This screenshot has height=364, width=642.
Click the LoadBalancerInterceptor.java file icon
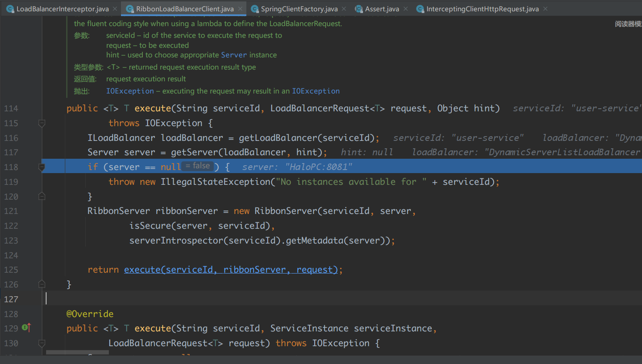point(10,9)
